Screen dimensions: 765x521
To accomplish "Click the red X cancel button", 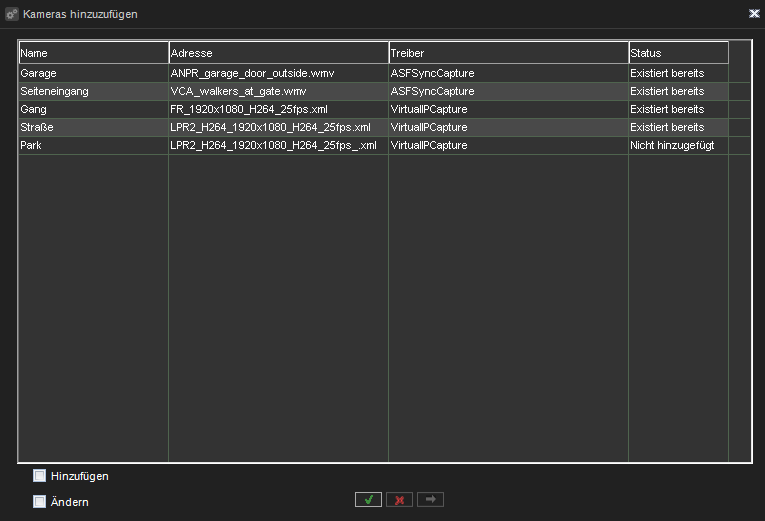I will pyautogui.click(x=399, y=500).
